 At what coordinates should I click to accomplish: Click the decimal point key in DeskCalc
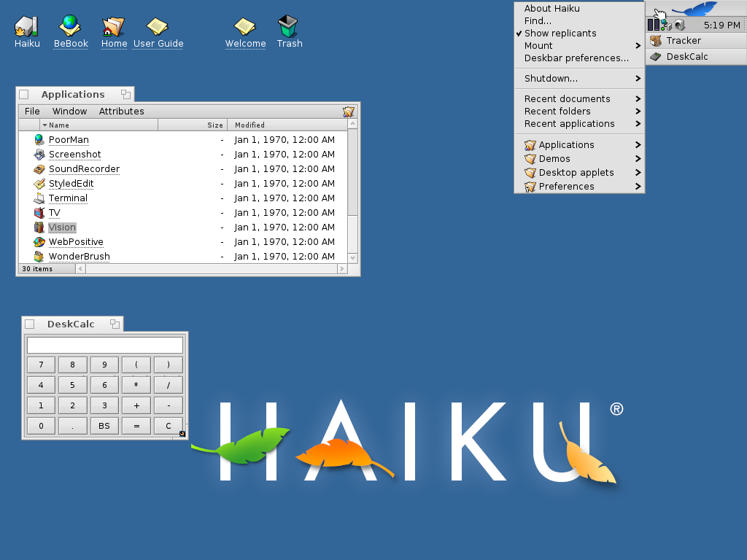tap(72, 426)
